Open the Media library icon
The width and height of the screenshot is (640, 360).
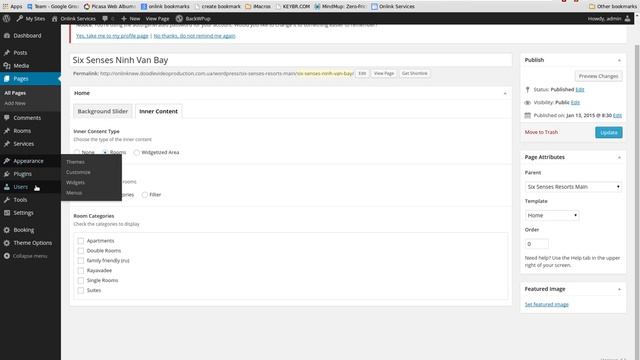7,66
